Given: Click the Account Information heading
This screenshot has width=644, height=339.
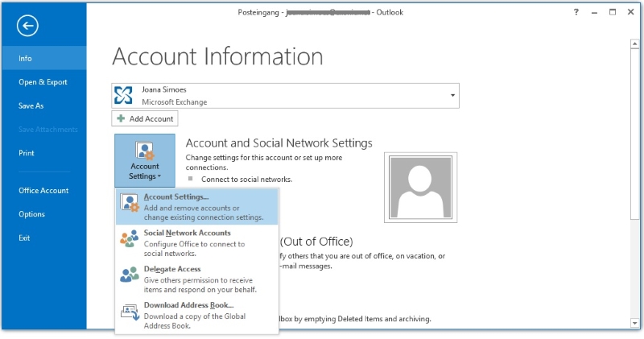Looking at the screenshot, I should click(217, 56).
